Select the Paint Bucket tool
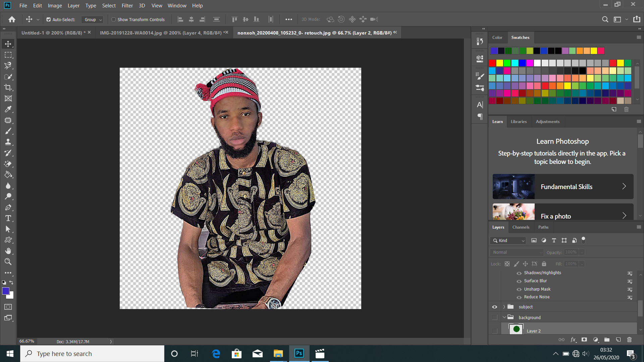644x362 pixels. pyautogui.click(x=8, y=175)
